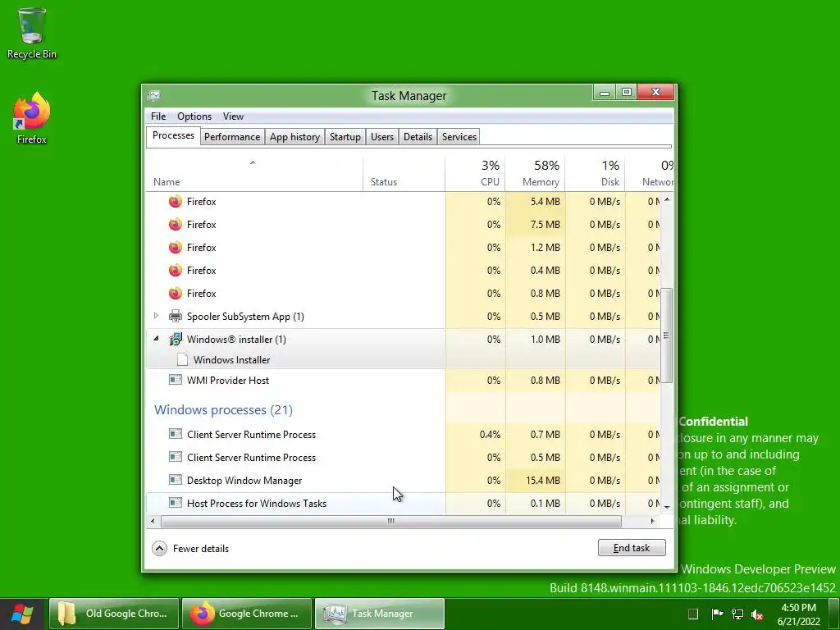
Task: Click the scroll down arrow in process list
Action: pyautogui.click(x=666, y=507)
